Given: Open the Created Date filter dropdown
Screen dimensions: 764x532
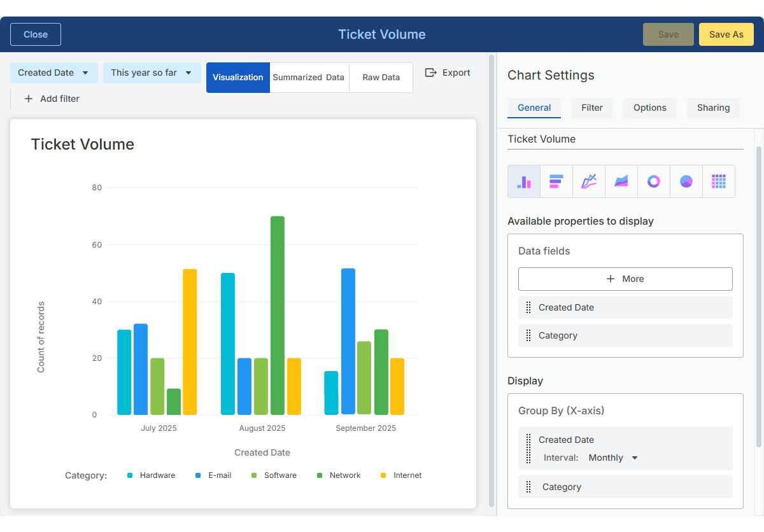Looking at the screenshot, I should 54,73.
